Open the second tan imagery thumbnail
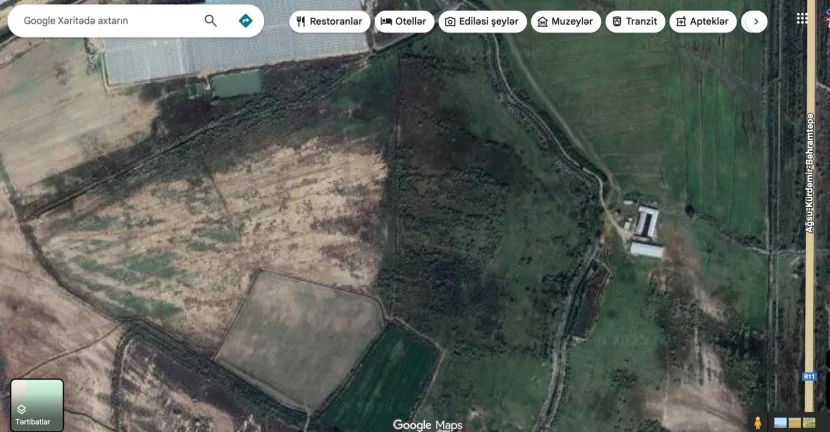Image resolution: width=830 pixels, height=432 pixels. 795,422
